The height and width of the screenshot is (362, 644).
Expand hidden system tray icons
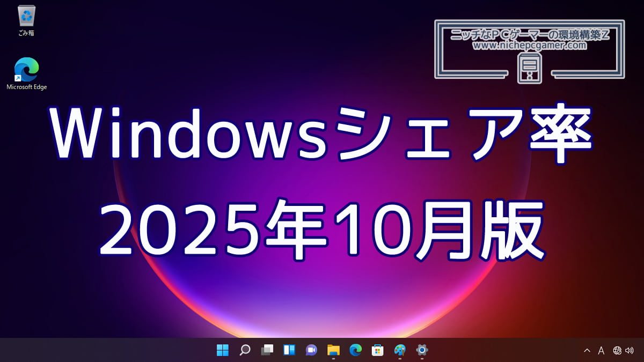587,350
